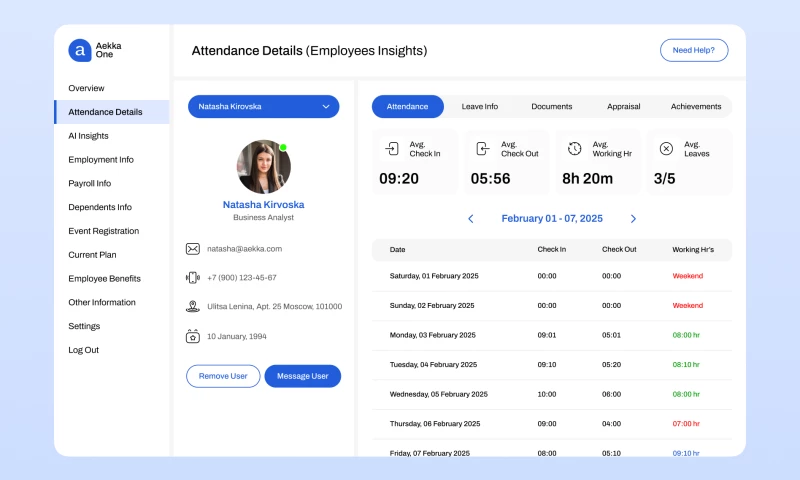This screenshot has height=480, width=800.
Task: Click the Natasha Kirvoska name heading
Action: [264, 205]
